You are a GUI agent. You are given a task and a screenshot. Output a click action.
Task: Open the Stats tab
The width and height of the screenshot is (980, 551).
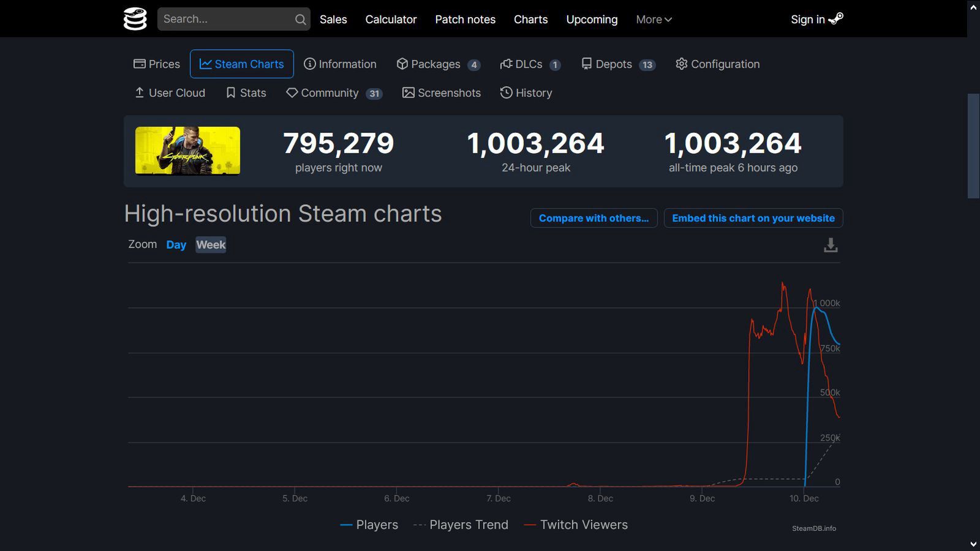(246, 93)
